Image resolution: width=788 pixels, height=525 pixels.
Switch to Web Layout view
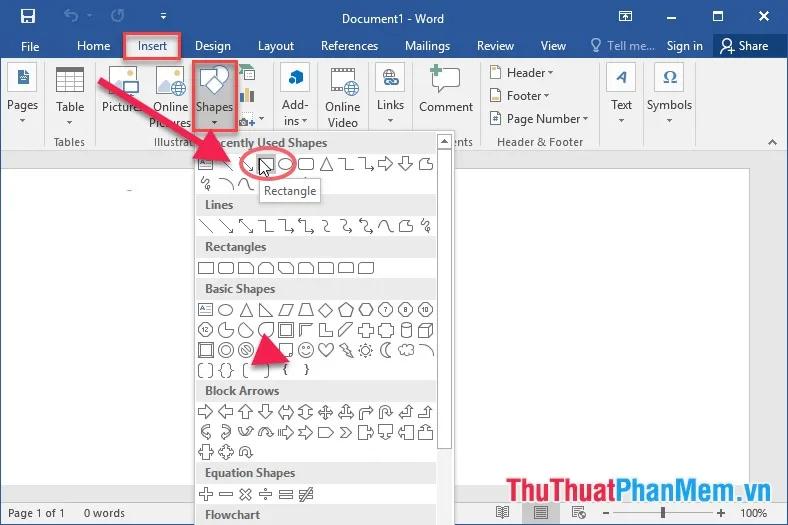coord(578,512)
